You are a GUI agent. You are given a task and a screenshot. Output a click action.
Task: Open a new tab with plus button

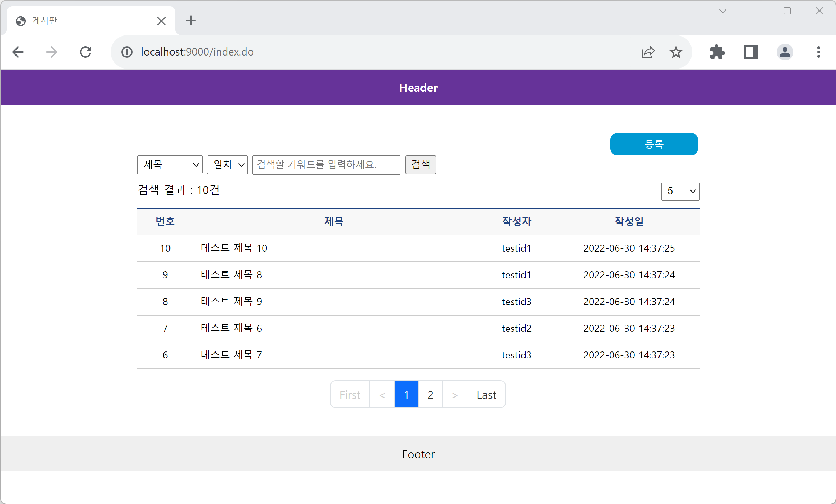191,21
